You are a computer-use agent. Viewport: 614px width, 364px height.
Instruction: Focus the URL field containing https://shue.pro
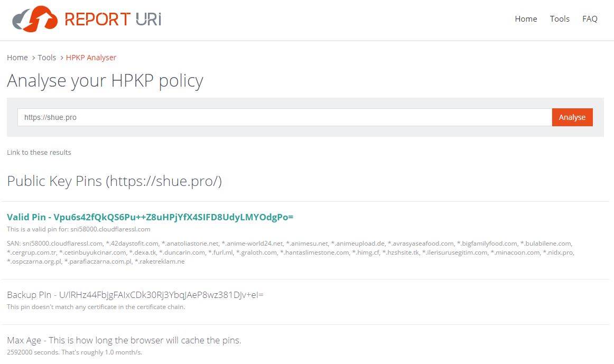point(284,117)
